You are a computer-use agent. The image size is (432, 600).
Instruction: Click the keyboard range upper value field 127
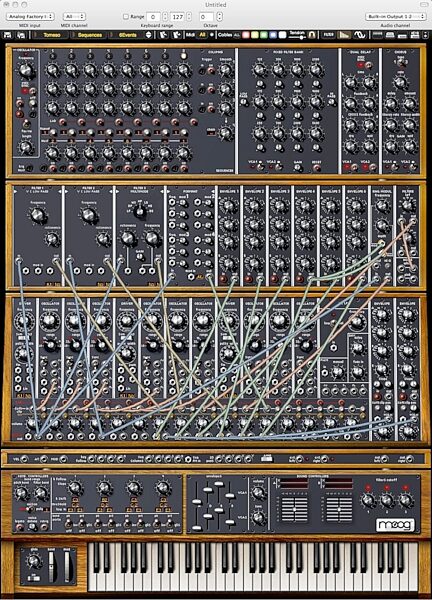(x=178, y=17)
